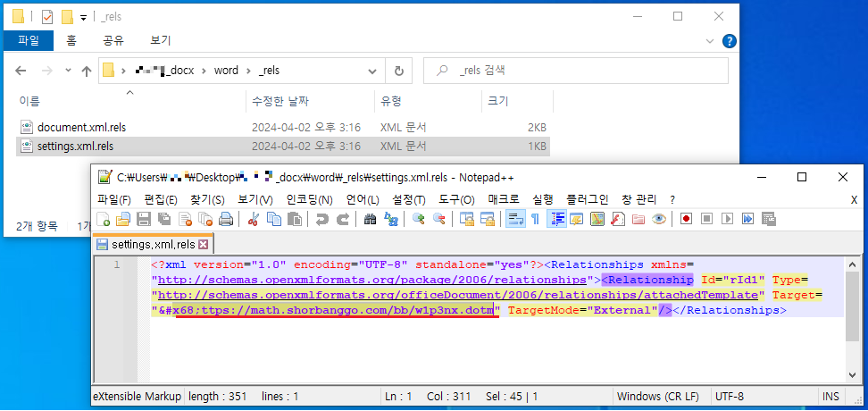Open the Document Map toolbar icon
The image size is (868, 411).
point(597,219)
